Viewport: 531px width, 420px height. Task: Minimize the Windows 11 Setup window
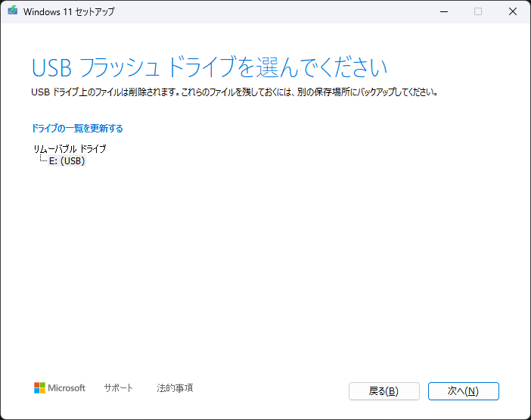pos(442,11)
